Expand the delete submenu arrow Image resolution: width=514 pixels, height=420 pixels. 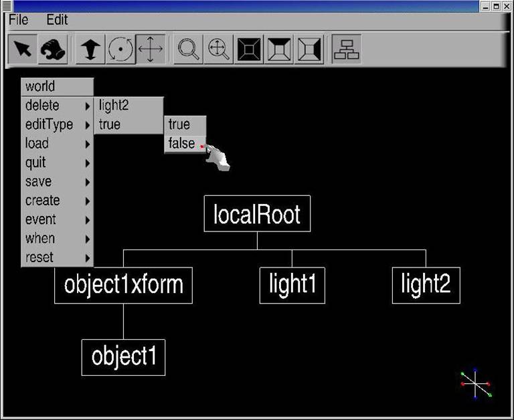pyautogui.click(x=88, y=106)
